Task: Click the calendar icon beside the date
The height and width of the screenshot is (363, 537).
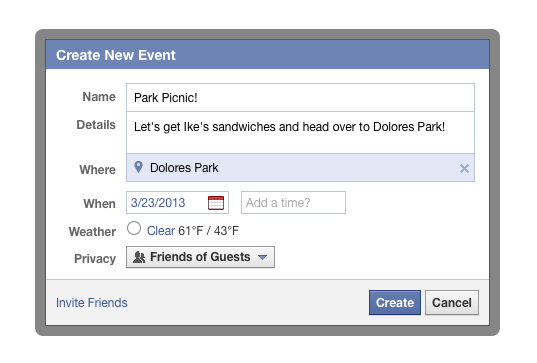Action: (x=216, y=203)
